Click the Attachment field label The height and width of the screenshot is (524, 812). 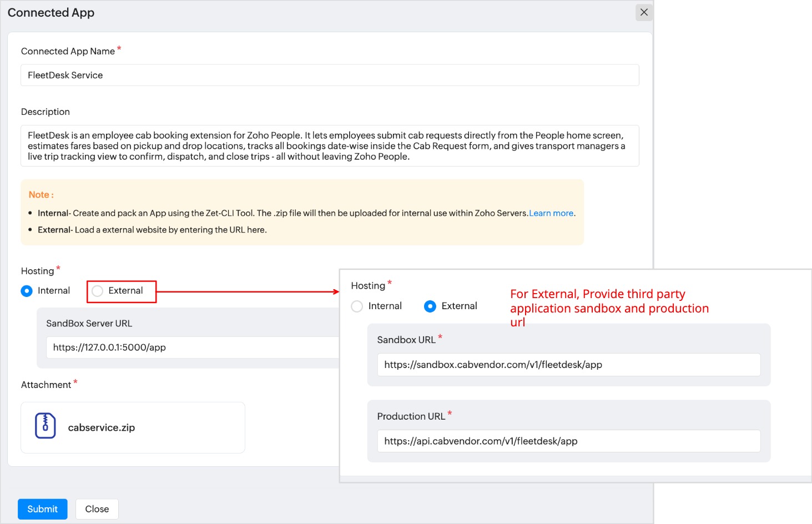pyautogui.click(x=46, y=385)
